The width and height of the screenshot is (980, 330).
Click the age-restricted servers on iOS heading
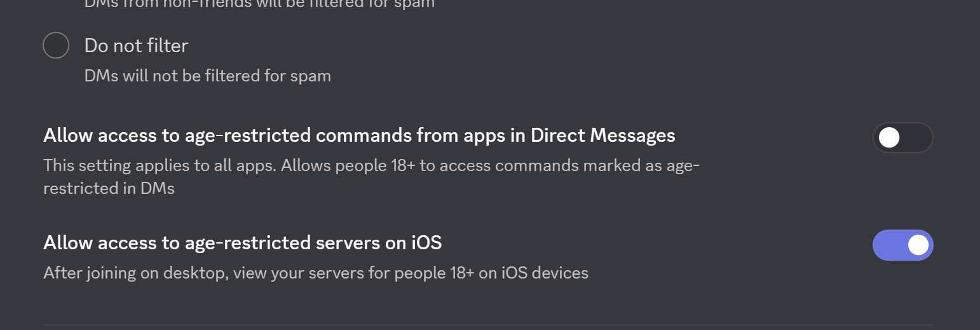(x=242, y=243)
